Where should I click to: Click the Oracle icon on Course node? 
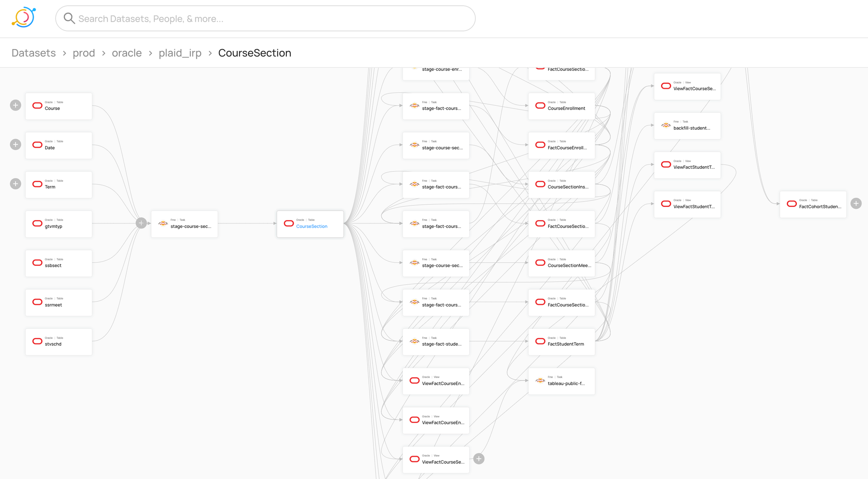tap(38, 105)
